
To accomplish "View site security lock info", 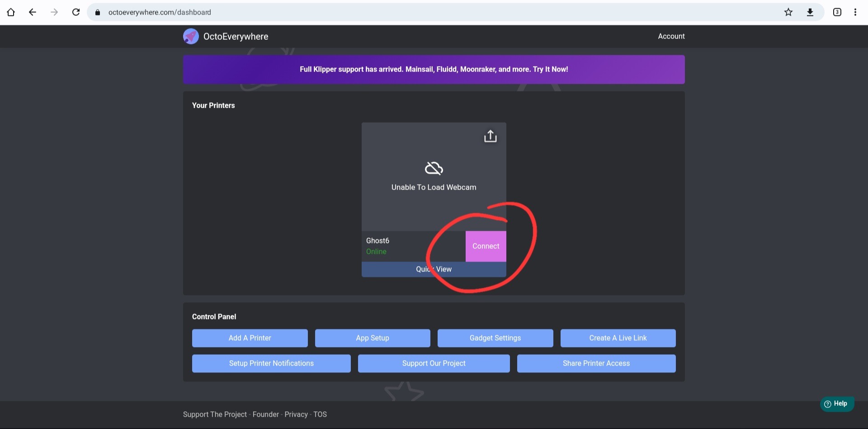I will click(97, 12).
